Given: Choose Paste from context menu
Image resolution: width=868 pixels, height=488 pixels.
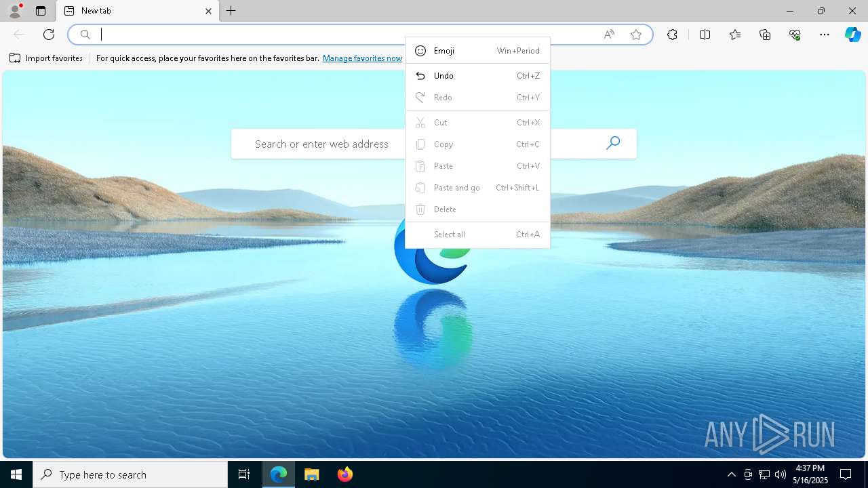Looking at the screenshot, I should click(477, 166).
